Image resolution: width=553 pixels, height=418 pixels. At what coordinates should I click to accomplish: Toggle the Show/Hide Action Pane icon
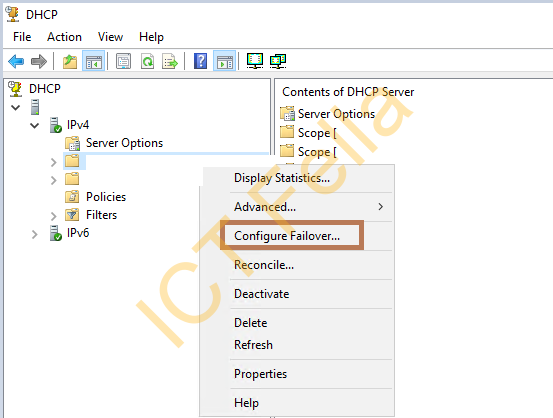225,61
